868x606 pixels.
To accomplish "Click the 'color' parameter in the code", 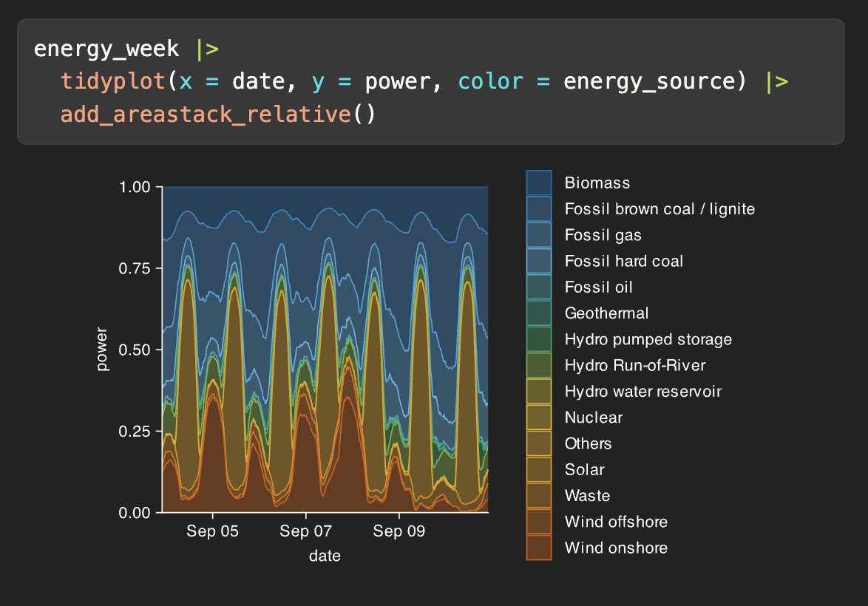I will pos(490,81).
